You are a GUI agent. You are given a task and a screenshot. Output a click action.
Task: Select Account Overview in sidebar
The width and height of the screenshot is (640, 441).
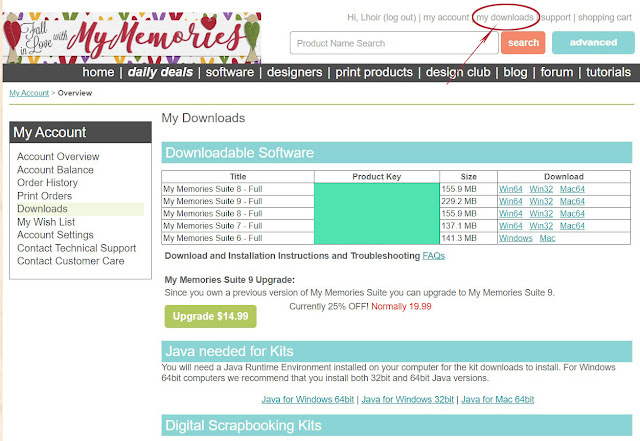point(58,156)
